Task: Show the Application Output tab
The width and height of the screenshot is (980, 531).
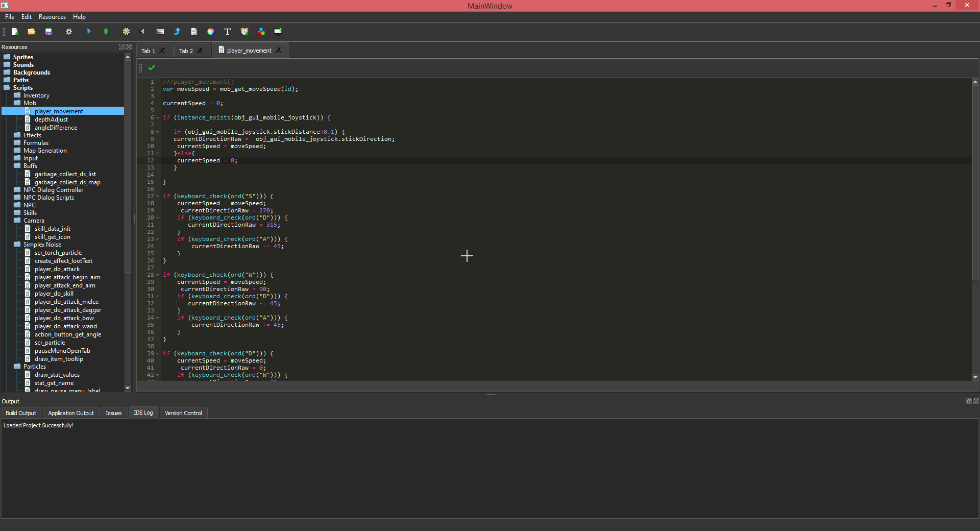Action: [71, 413]
